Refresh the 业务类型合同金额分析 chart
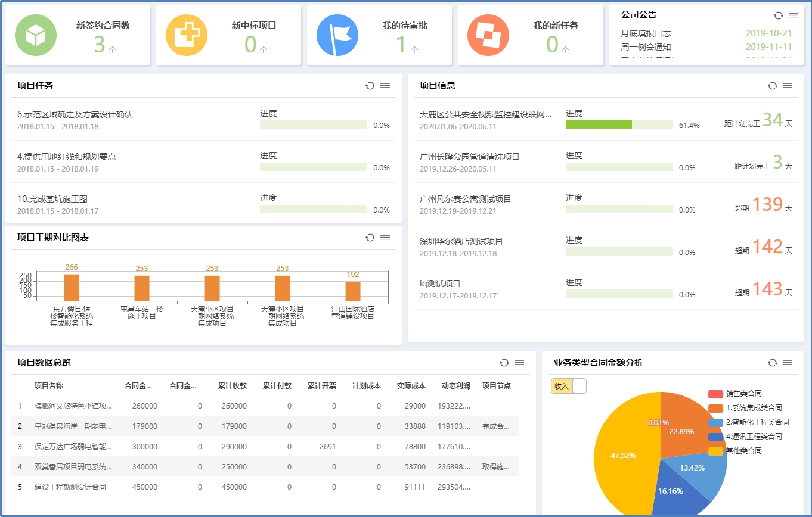Image resolution: width=812 pixels, height=517 pixels. (x=773, y=363)
